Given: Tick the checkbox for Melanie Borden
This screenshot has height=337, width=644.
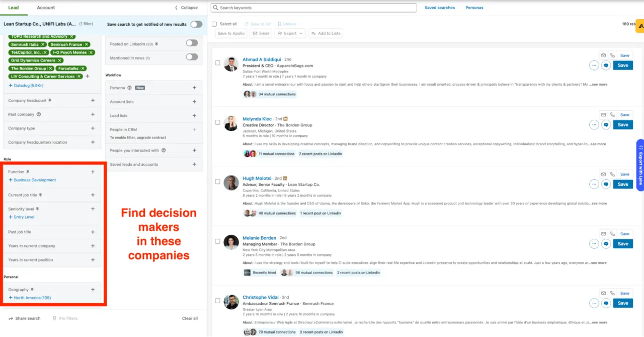Looking at the screenshot, I should pos(218,241).
